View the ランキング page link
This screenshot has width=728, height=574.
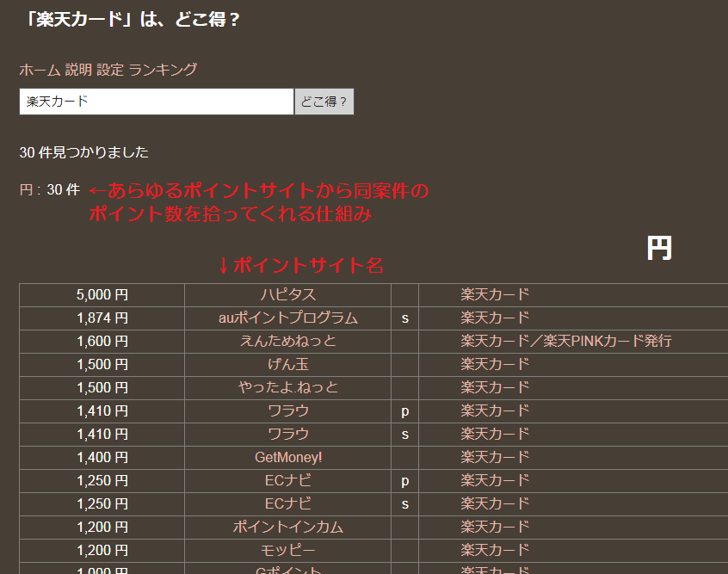(x=163, y=70)
